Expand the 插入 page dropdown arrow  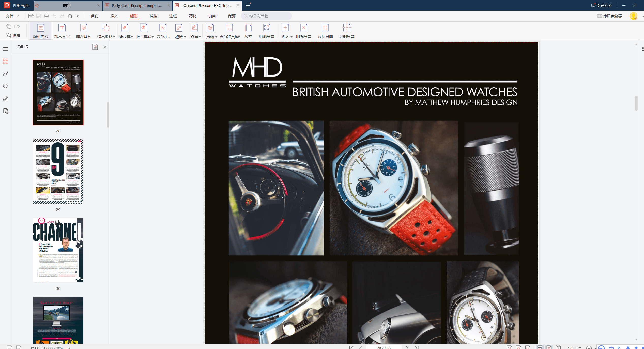point(291,37)
